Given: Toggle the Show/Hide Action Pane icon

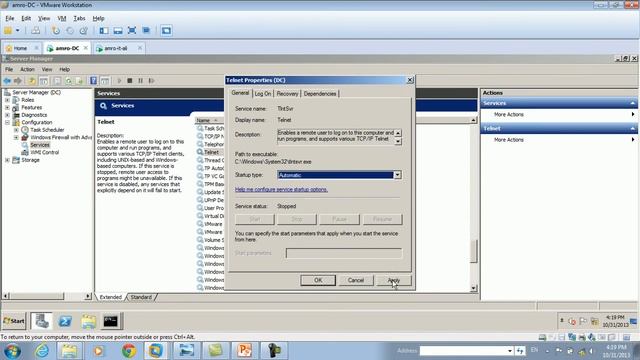Looking at the screenshot, I should (105, 81).
